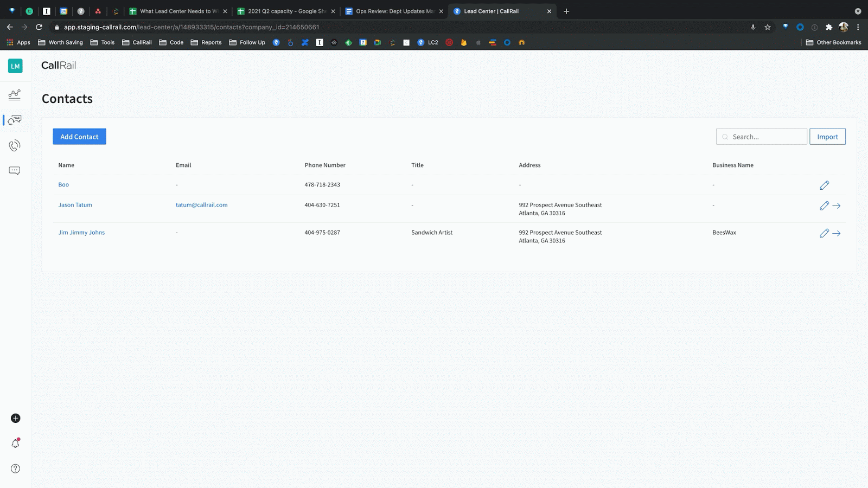The image size is (868, 488).
Task: Click the Add Contact button
Action: (x=79, y=137)
